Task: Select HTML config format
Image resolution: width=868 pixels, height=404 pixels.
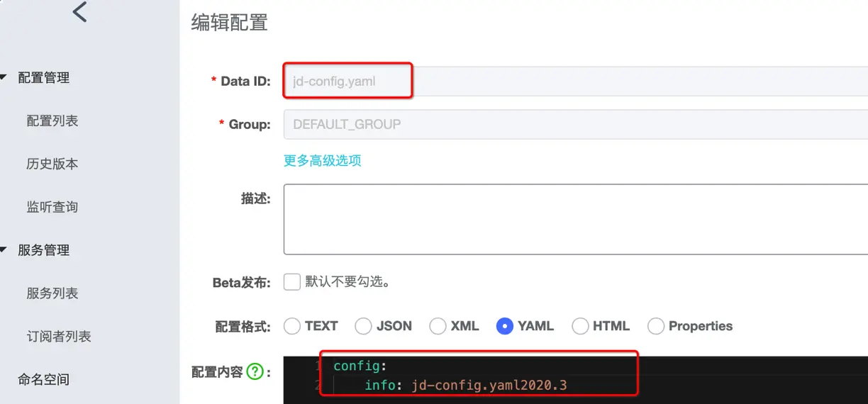Action: [581, 326]
